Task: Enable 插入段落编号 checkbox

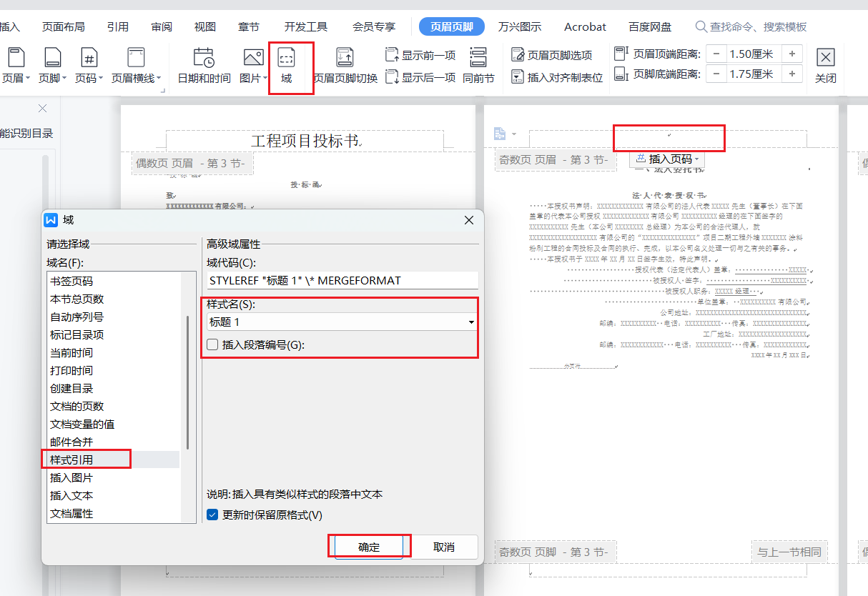Action: [x=212, y=344]
